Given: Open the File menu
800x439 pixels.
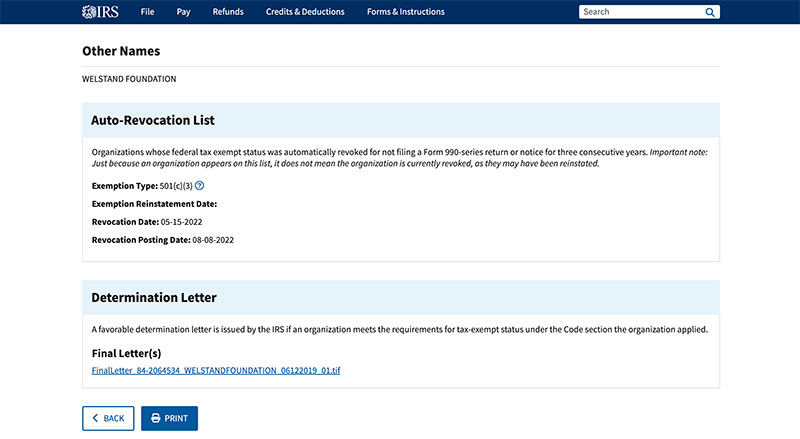Looking at the screenshot, I should 147,12.
